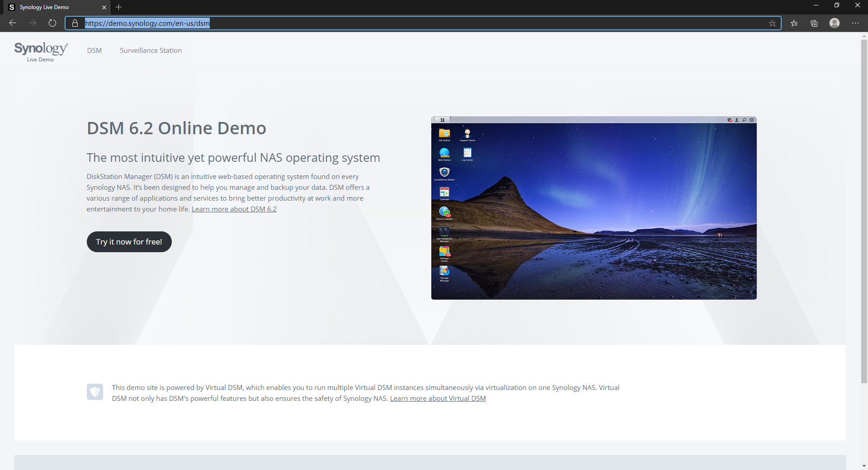
Task: Click the DSM desktop preview screenshot
Action: [x=594, y=208]
